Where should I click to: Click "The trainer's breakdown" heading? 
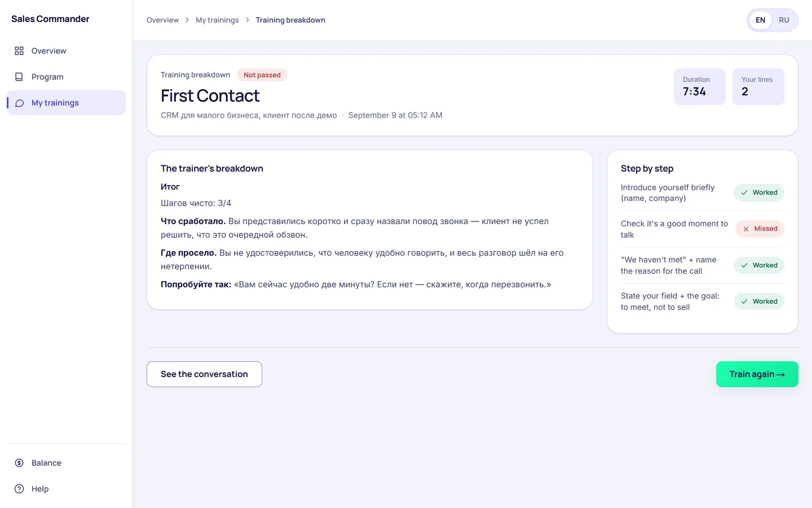point(212,169)
